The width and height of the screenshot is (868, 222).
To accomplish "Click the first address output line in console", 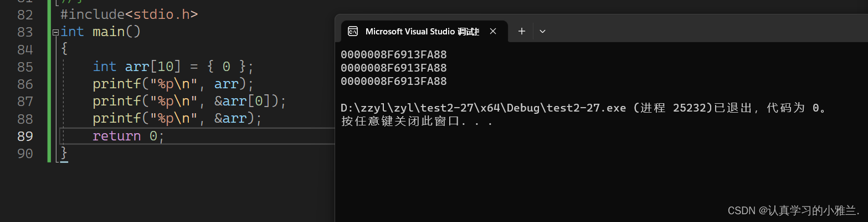I will click(x=394, y=55).
